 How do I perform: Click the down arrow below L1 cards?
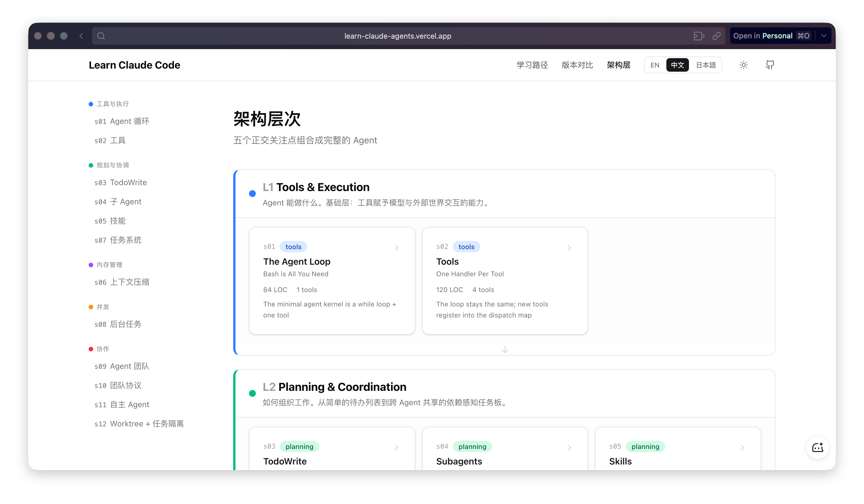[505, 349]
